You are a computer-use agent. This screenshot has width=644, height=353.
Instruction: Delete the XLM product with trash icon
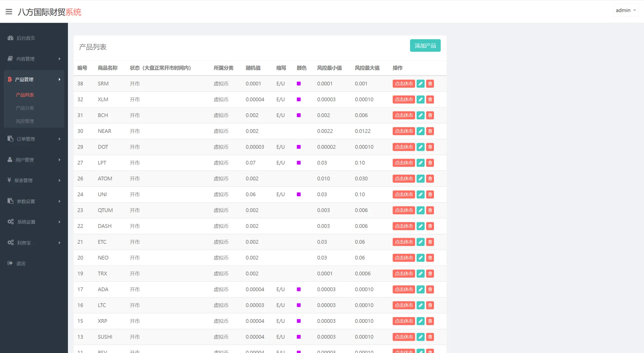[430, 100]
